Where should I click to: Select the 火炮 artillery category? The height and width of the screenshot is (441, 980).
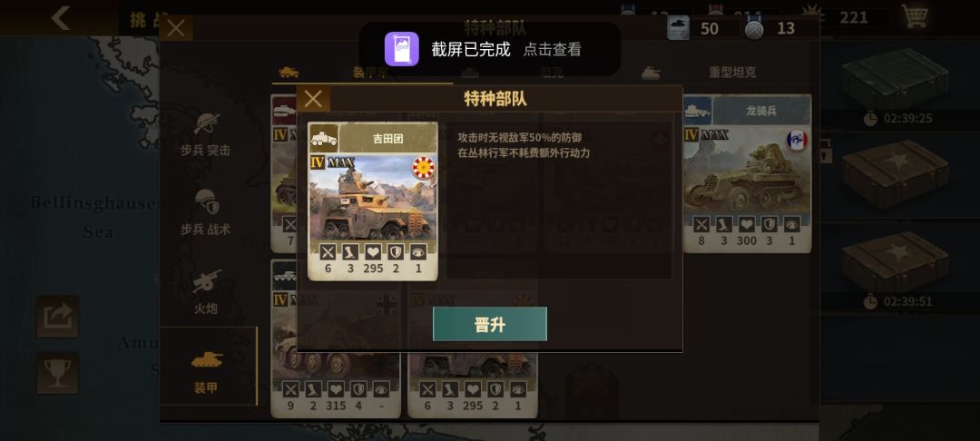pyautogui.click(x=206, y=290)
